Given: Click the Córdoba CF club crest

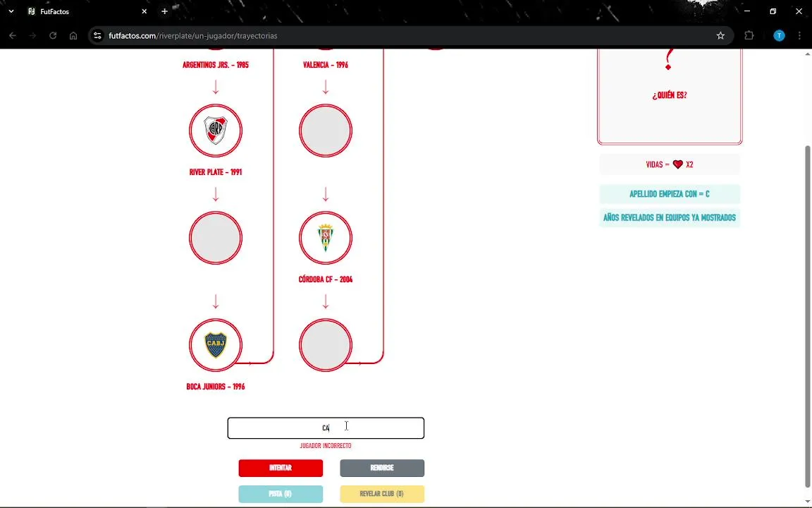Looking at the screenshot, I should [326, 238].
